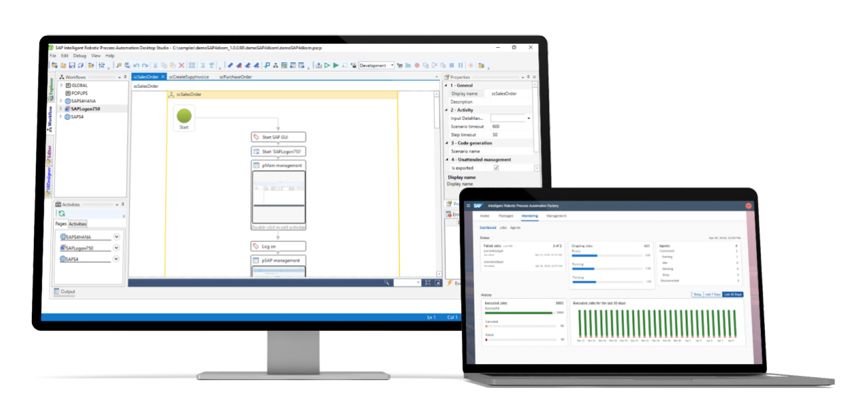Open the Input DataManager dropdown

tap(528, 118)
